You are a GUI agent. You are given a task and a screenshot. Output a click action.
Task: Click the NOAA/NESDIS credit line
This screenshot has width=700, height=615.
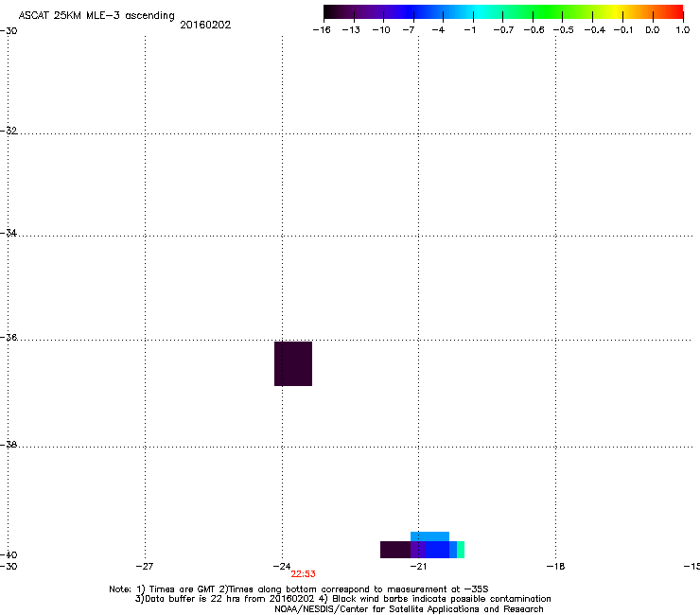tap(409, 609)
